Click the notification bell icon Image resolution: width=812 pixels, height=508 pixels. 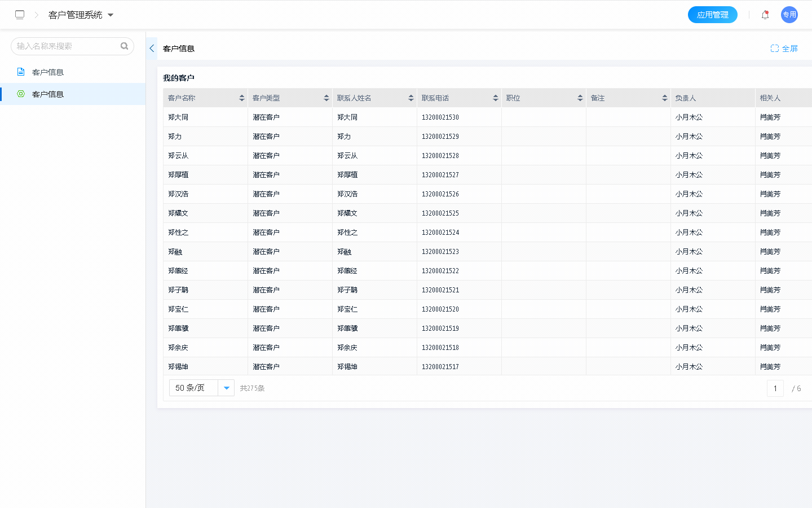(x=765, y=15)
